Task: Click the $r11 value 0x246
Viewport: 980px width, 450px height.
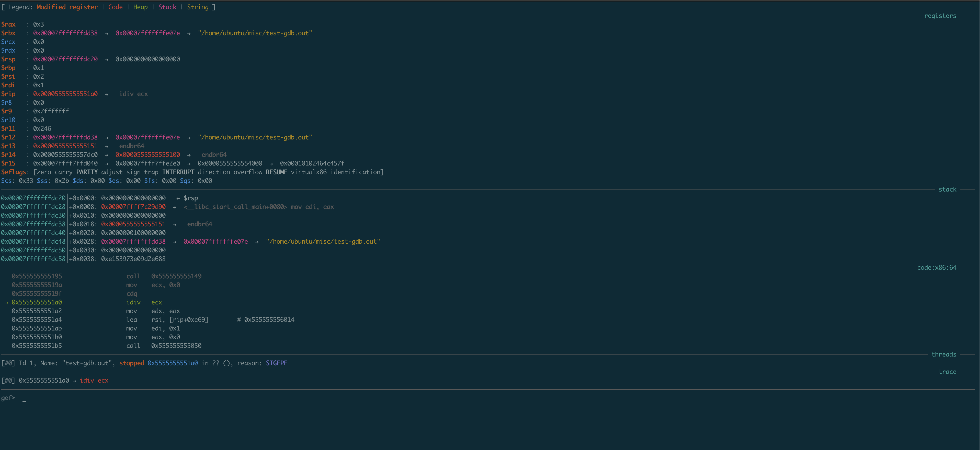Action: 42,128
